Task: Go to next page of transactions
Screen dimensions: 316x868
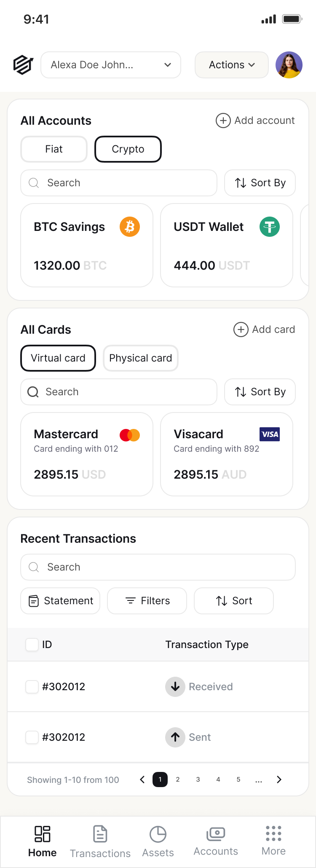Action: (x=279, y=780)
